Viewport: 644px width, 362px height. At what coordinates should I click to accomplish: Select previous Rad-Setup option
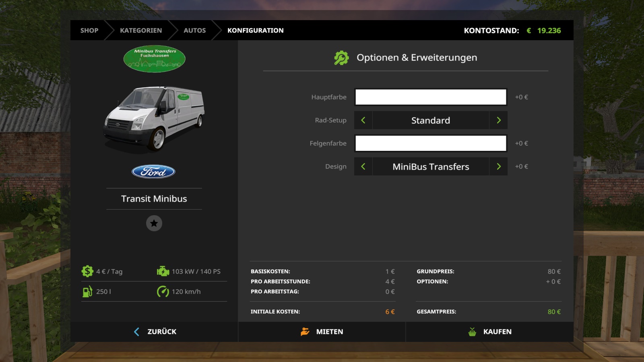click(x=363, y=120)
